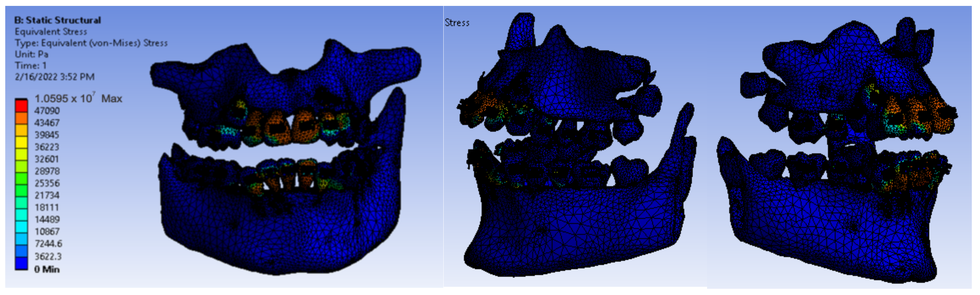Click the 36223 legend value
This screenshot has height=295, width=980.
click(x=47, y=147)
